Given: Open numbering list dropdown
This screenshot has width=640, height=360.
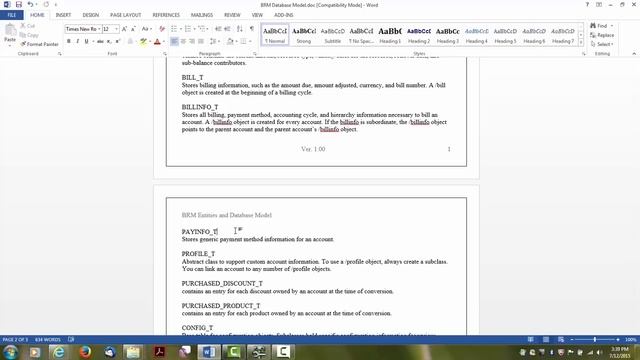Looking at the screenshot, I should (x=195, y=29).
